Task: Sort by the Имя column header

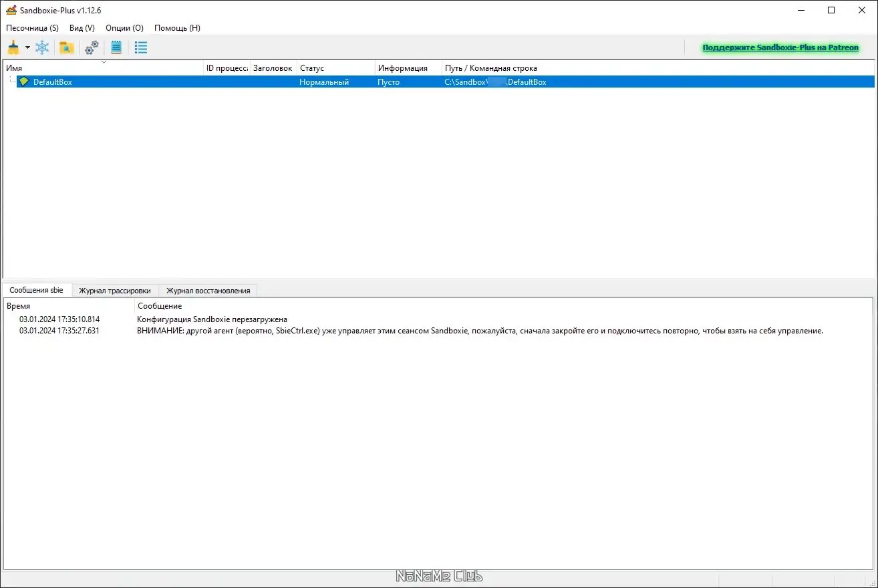Action: point(104,68)
